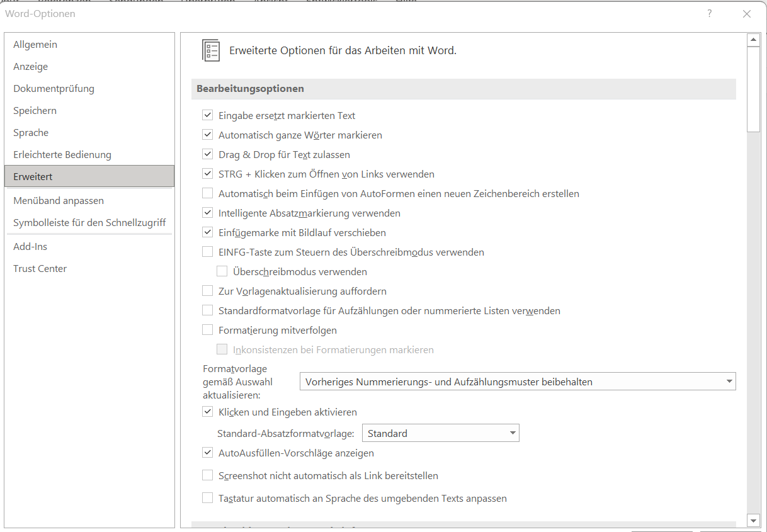
Task: Go to the Speichern settings
Action: point(89,111)
